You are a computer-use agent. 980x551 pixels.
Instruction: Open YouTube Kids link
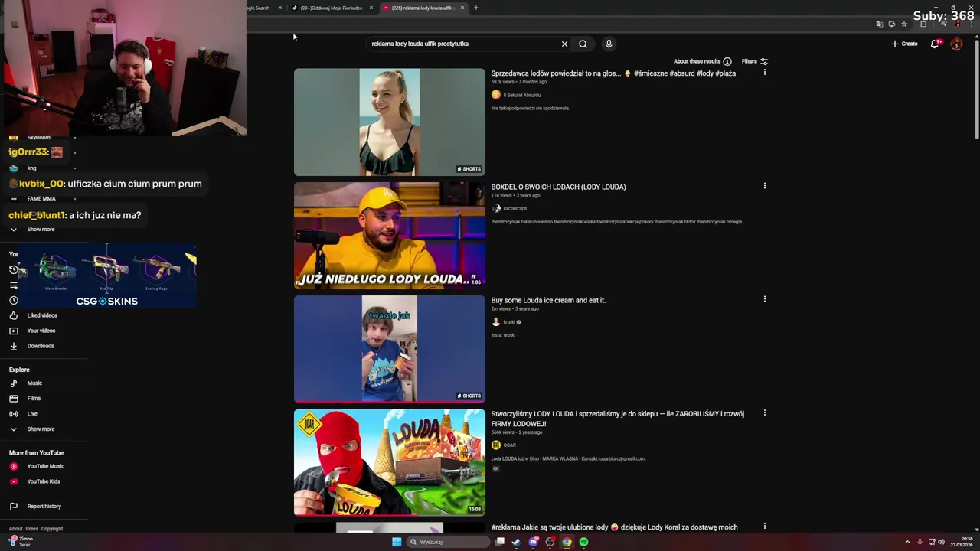click(x=44, y=481)
